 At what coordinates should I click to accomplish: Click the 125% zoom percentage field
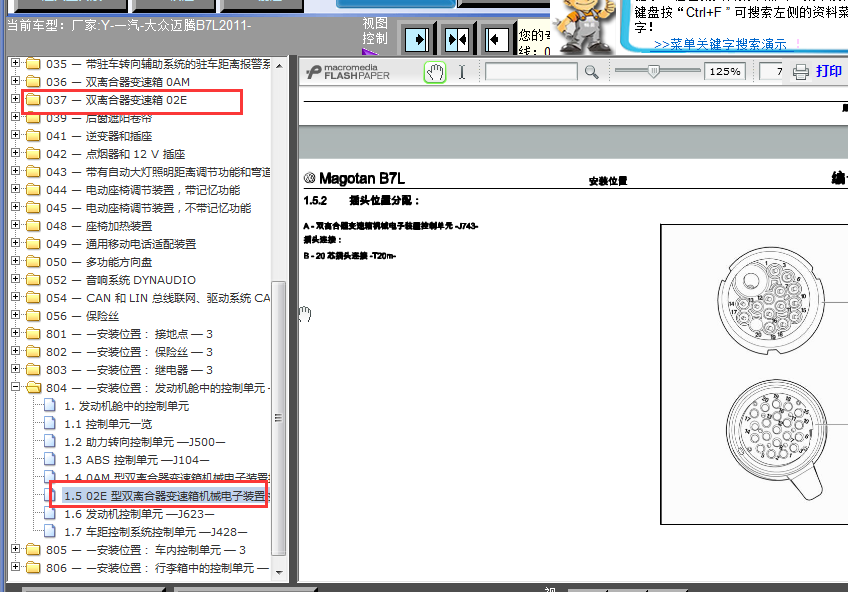pyautogui.click(x=725, y=72)
